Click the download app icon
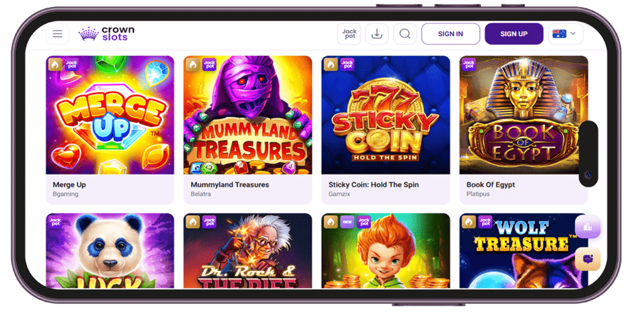The height and width of the screenshot is (320, 644). tap(377, 34)
